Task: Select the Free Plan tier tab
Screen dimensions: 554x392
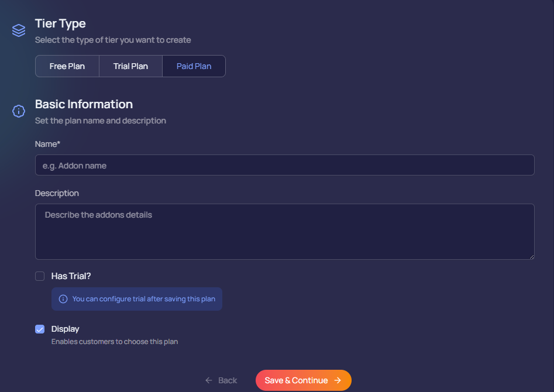Action: (x=67, y=66)
